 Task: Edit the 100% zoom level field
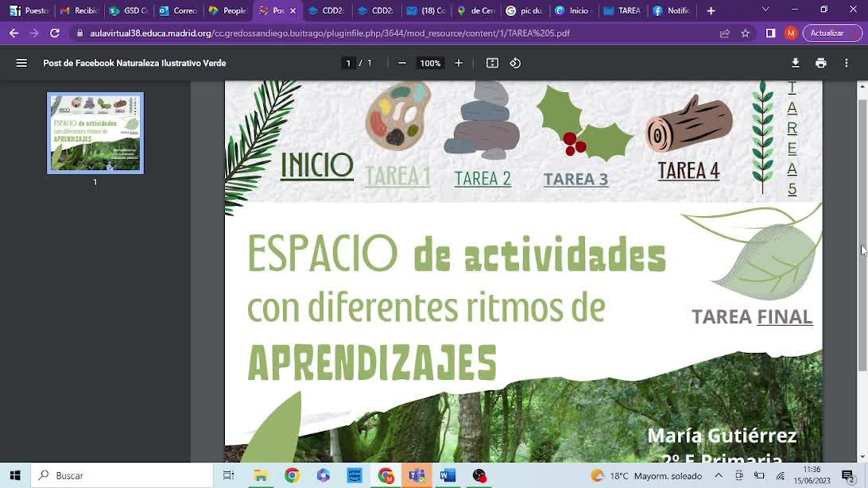(430, 63)
